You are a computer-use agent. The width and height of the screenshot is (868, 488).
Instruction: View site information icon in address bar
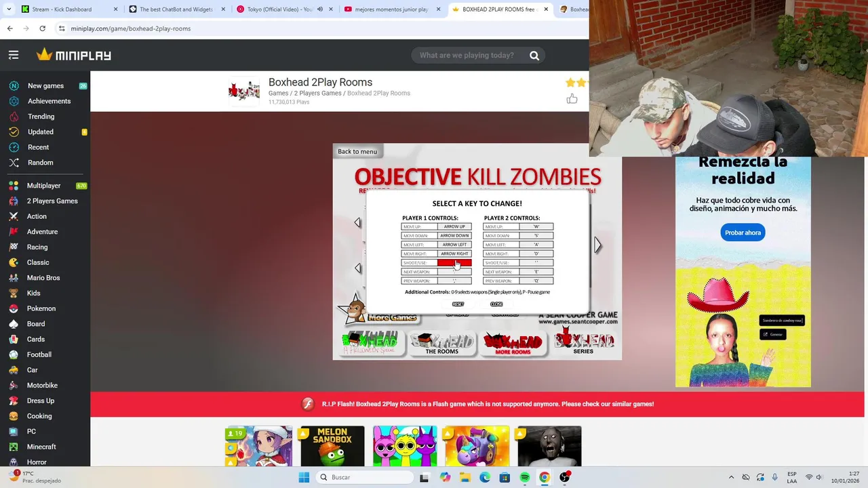pos(61,28)
